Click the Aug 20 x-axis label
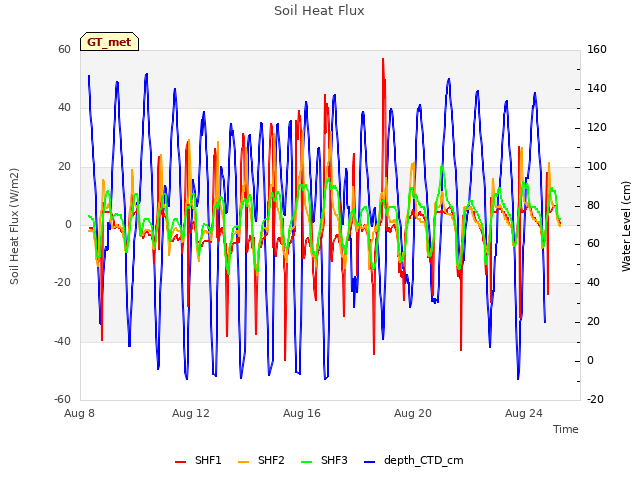 [413, 413]
